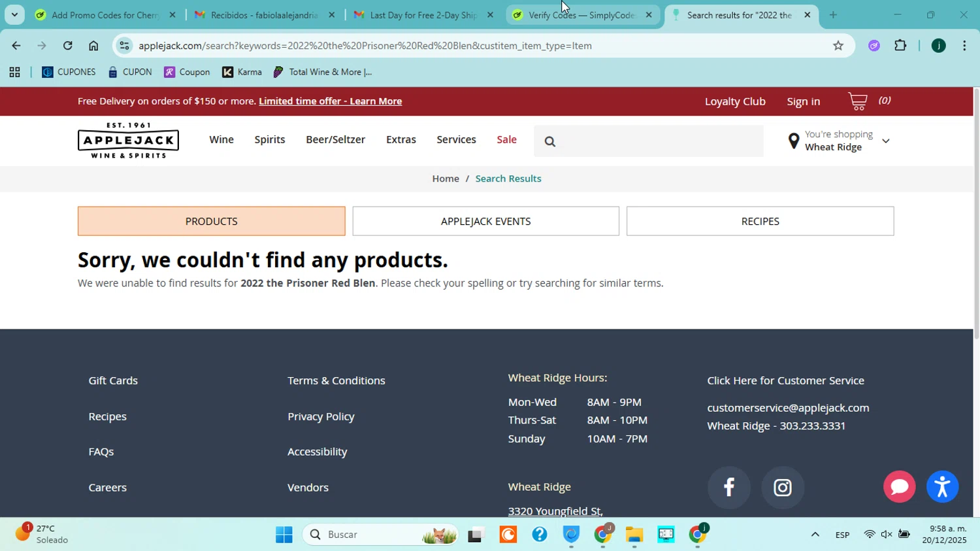
Task: Click the search magnifier icon
Action: coord(550,141)
